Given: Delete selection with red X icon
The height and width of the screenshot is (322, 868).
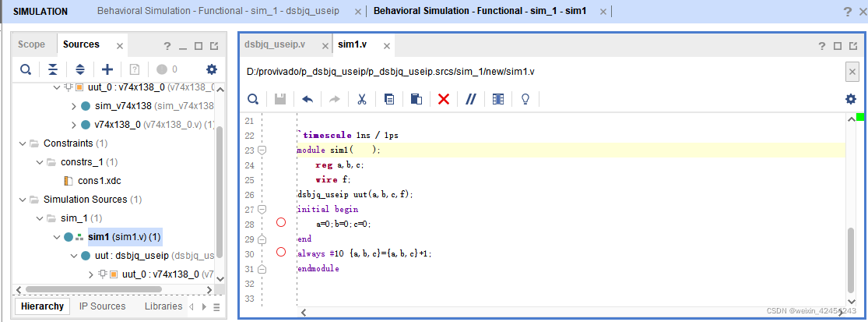Looking at the screenshot, I should coord(444,99).
